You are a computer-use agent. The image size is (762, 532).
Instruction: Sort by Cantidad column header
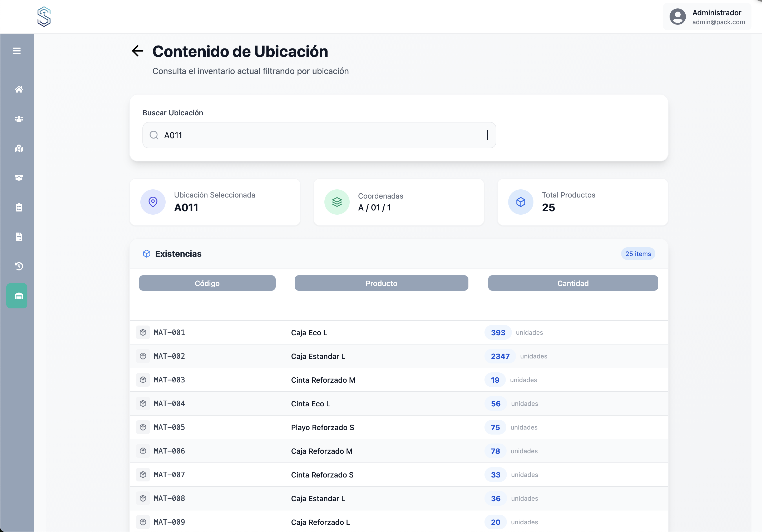[x=572, y=283]
